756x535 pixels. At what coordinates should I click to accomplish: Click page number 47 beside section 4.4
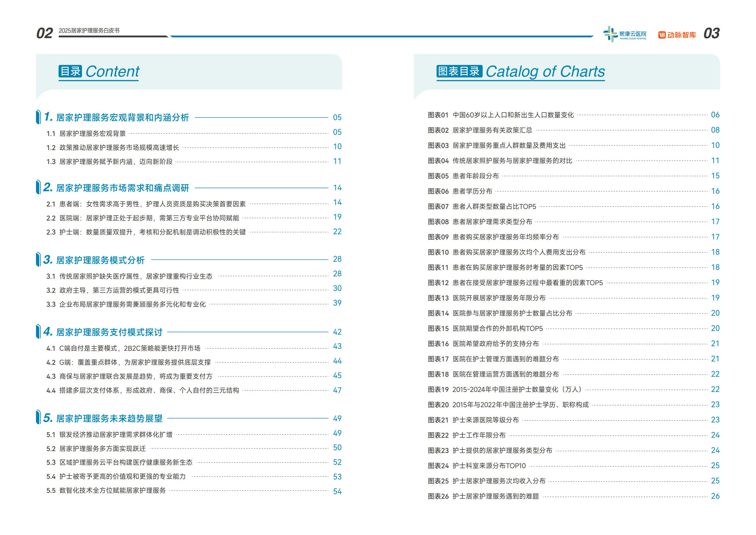point(337,390)
